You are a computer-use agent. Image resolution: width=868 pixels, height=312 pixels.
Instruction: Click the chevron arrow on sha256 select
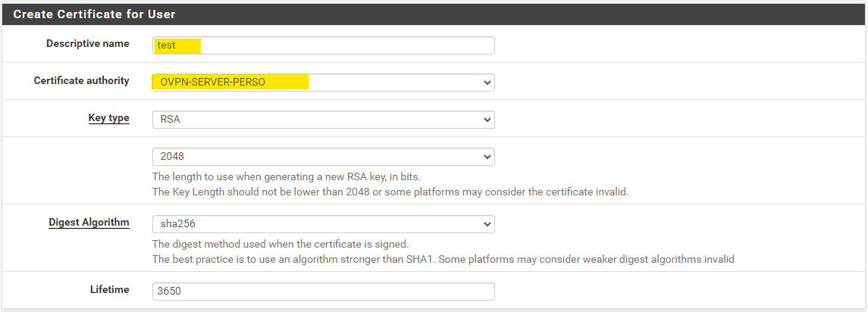486,224
